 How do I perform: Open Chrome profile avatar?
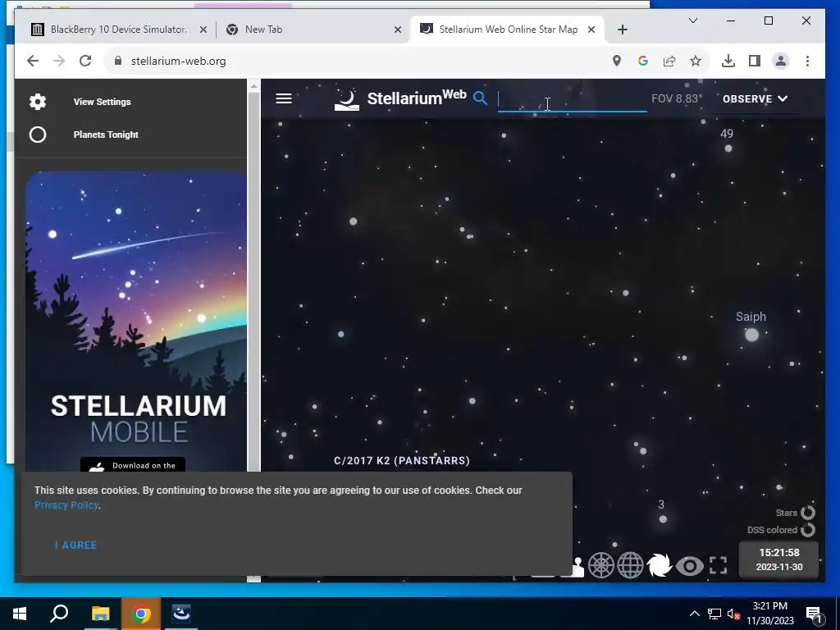pyautogui.click(x=781, y=61)
